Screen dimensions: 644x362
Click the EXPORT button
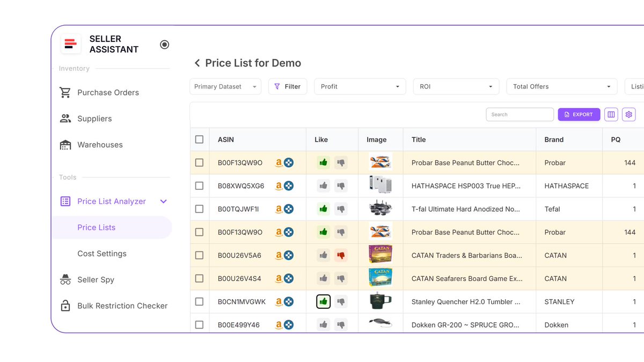click(x=579, y=114)
